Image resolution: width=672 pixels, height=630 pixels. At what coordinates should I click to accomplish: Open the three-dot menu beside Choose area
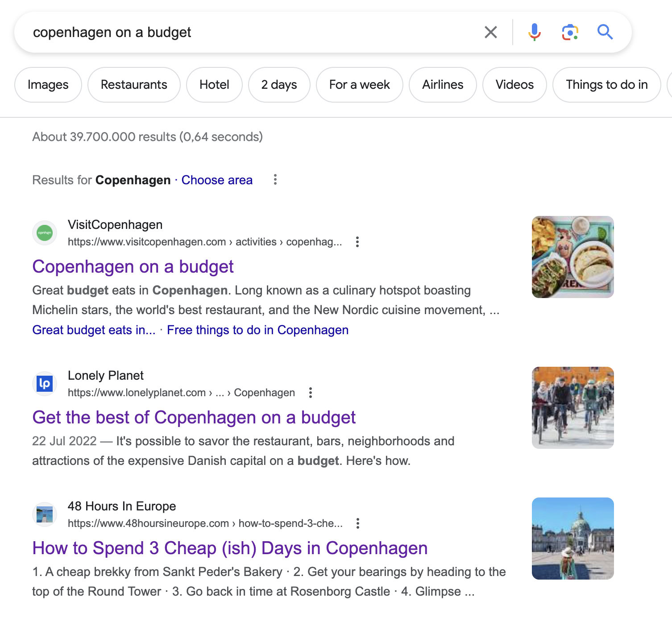(x=275, y=180)
